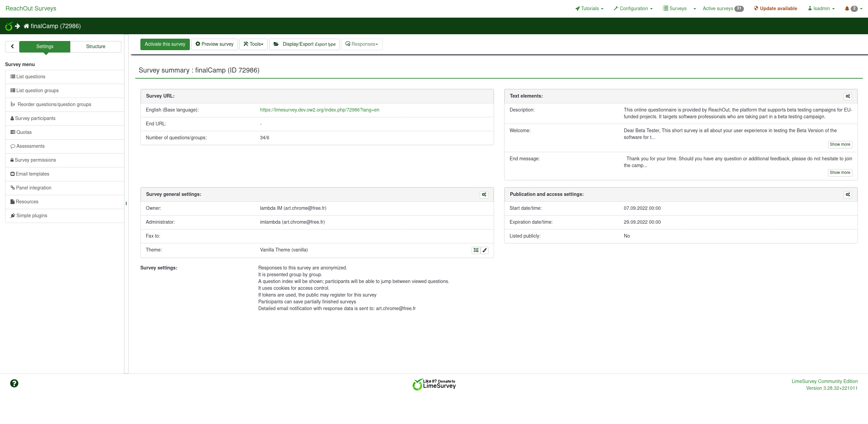Click sidebar resize handle dots
Viewport: 868px width, 424px height.
pyautogui.click(x=126, y=204)
